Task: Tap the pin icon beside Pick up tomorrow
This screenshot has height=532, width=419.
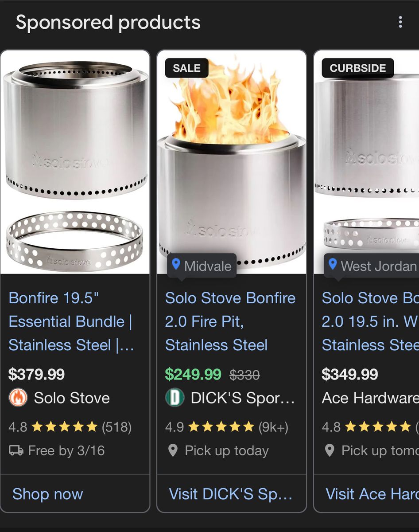Action: point(330,451)
